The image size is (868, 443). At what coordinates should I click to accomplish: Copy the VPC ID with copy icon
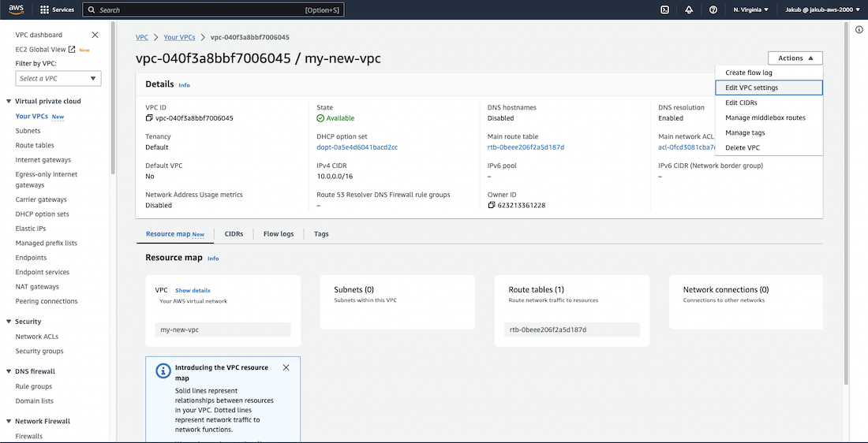point(149,118)
